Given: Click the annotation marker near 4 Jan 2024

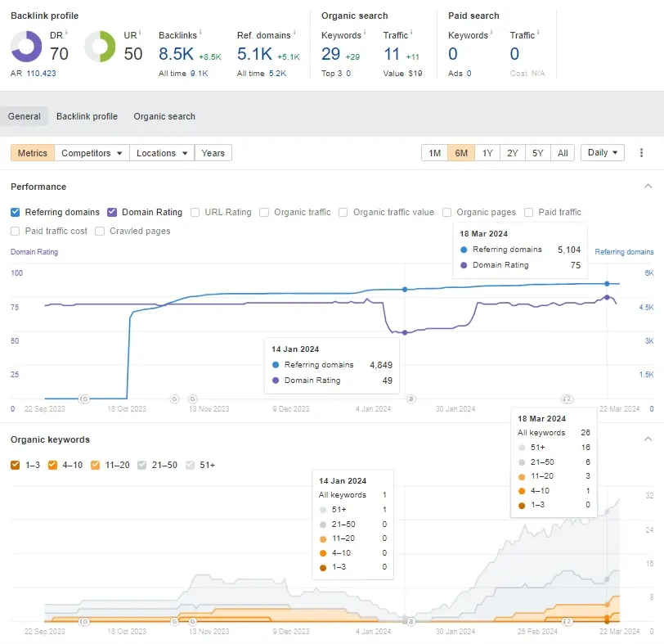Looking at the screenshot, I should (x=411, y=399).
